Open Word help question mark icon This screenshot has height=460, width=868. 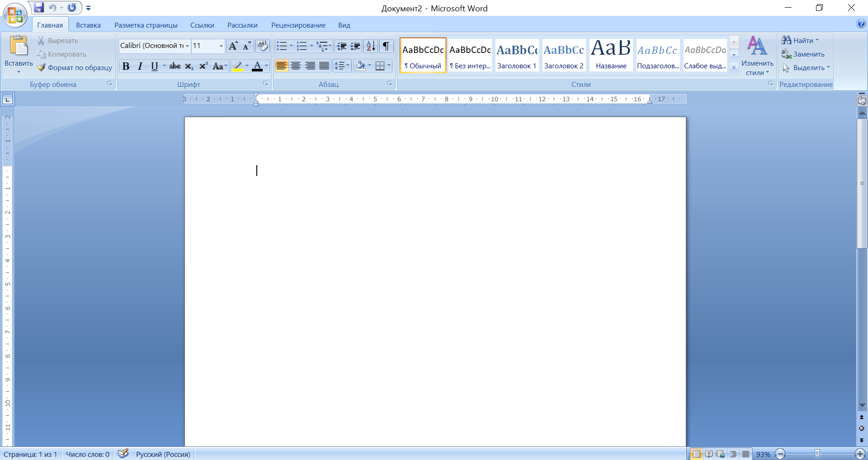pos(861,24)
